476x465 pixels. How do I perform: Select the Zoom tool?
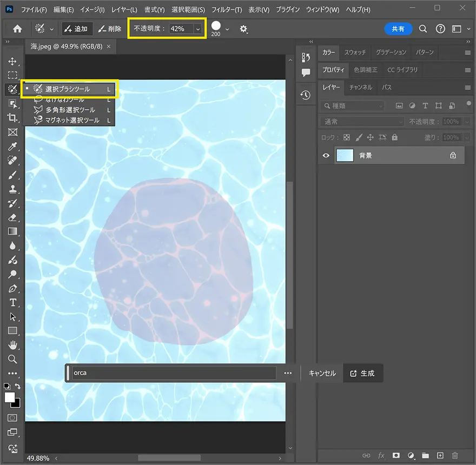pyautogui.click(x=12, y=360)
